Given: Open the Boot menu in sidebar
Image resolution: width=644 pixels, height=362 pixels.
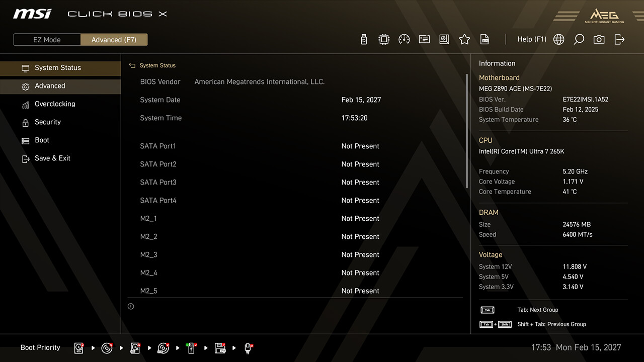Looking at the screenshot, I should click(60, 140).
